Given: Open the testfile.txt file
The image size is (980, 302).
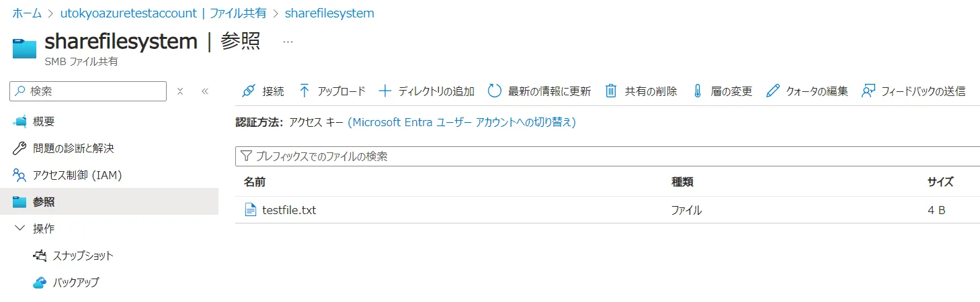Looking at the screenshot, I should pos(288,210).
